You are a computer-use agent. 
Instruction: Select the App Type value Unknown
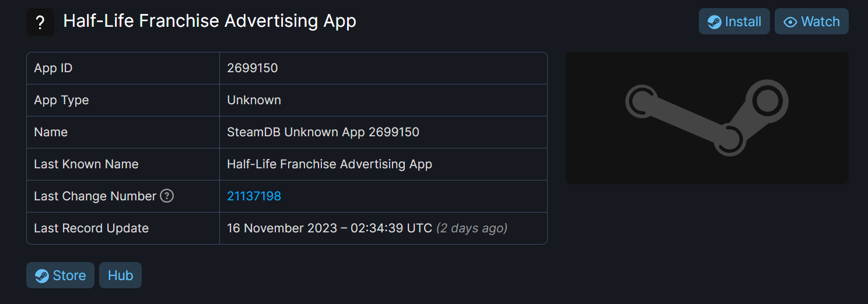click(254, 100)
